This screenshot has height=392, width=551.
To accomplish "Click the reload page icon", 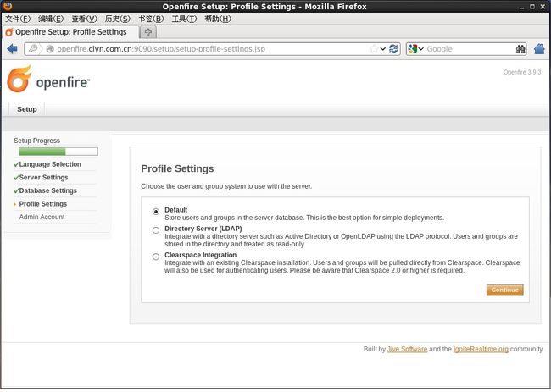I will [393, 49].
